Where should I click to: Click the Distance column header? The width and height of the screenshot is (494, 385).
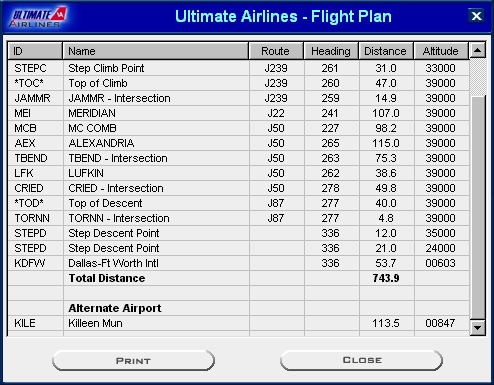click(x=386, y=51)
